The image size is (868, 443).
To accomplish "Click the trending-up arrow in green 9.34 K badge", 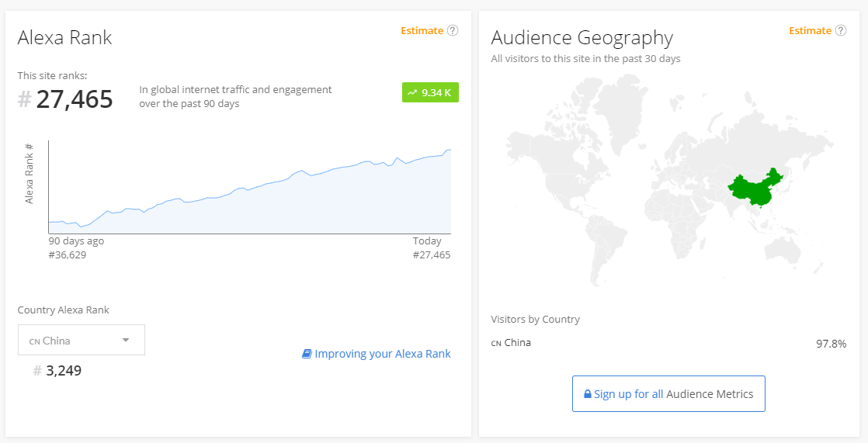I will [411, 93].
